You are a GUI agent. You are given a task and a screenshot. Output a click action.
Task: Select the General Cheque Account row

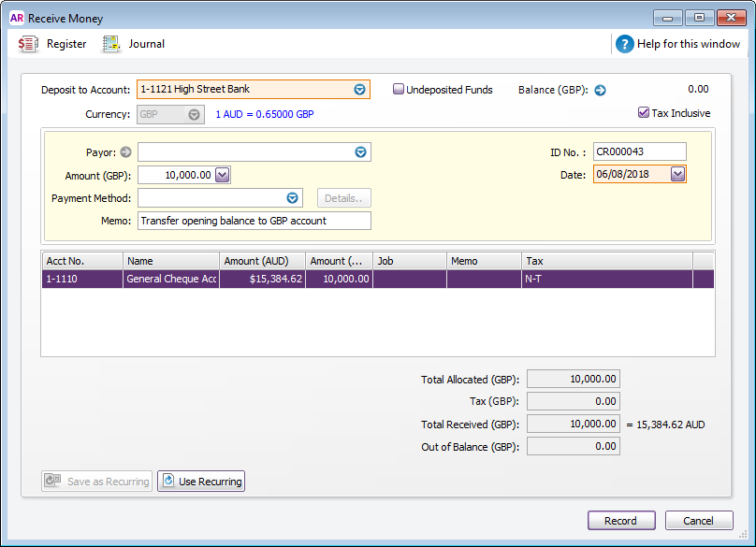coord(171,279)
